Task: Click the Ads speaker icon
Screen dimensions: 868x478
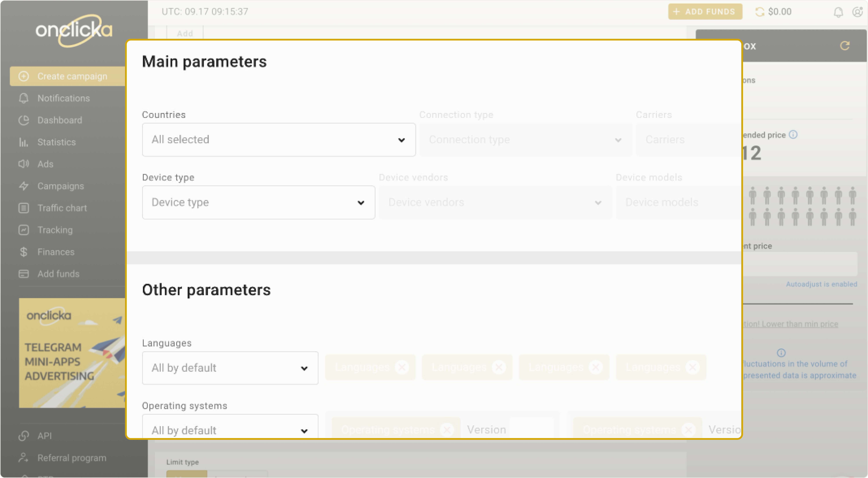Action: (x=23, y=164)
